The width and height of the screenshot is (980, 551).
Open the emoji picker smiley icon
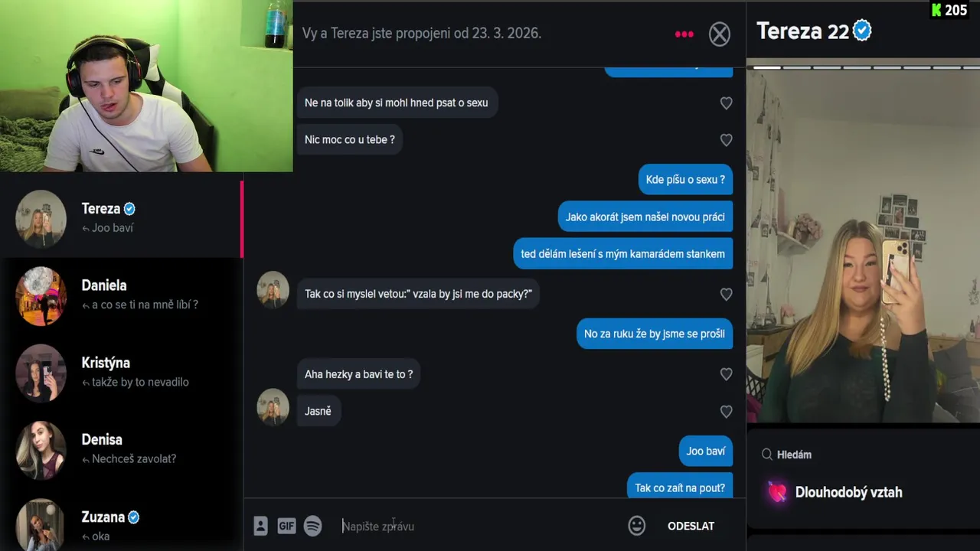pyautogui.click(x=637, y=526)
